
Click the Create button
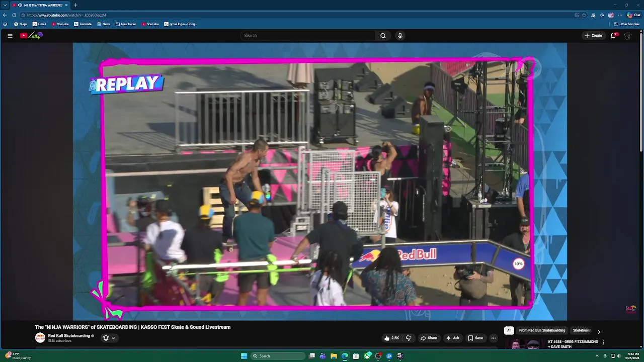click(x=593, y=36)
